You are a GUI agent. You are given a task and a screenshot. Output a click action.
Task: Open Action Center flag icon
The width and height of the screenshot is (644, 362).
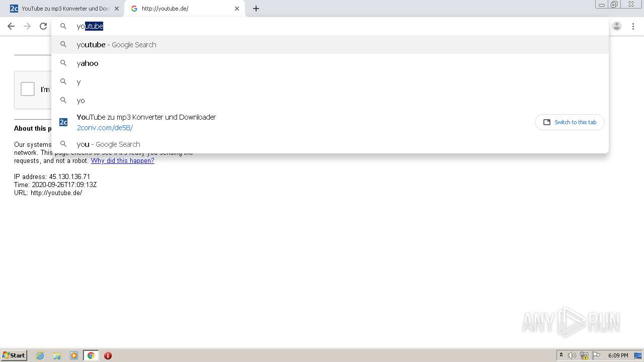click(x=596, y=355)
